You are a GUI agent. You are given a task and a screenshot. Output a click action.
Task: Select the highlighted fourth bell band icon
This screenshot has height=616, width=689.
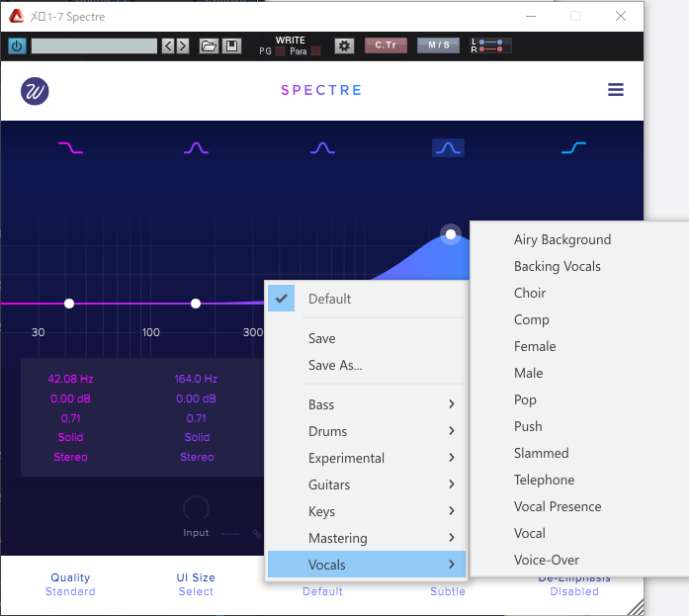tap(448, 147)
